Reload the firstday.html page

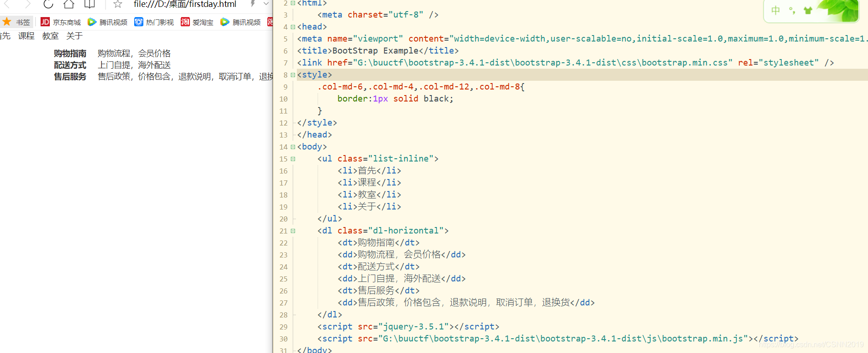click(x=48, y=4)
